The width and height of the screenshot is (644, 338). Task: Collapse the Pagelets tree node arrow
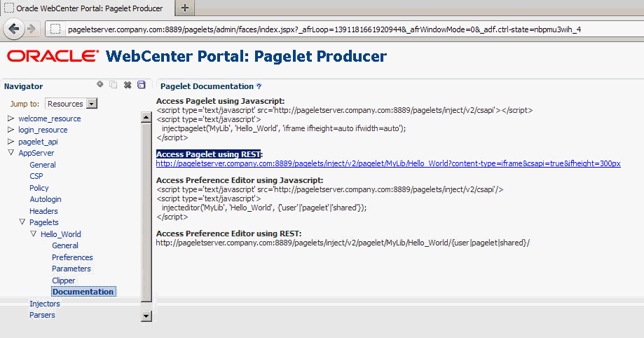point(22,222)
